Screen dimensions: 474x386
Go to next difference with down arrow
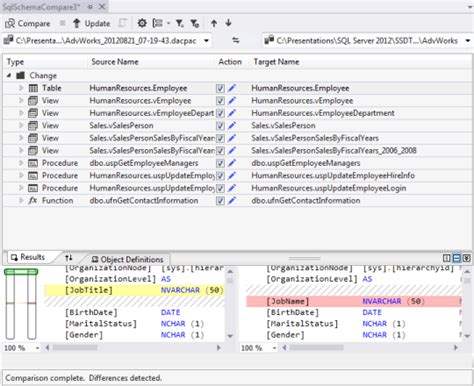pyautogui.click(x=228, y=23)
